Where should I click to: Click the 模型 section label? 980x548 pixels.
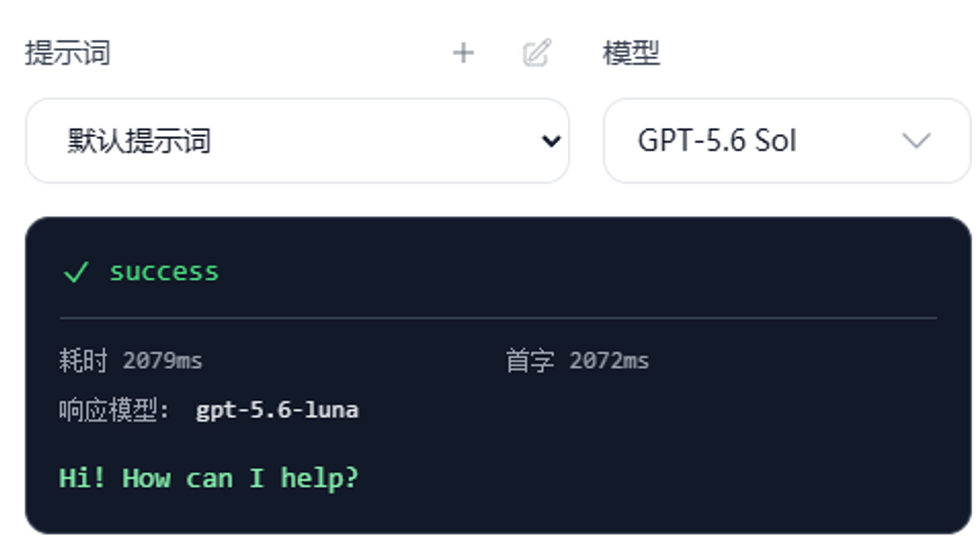point(631,53)
